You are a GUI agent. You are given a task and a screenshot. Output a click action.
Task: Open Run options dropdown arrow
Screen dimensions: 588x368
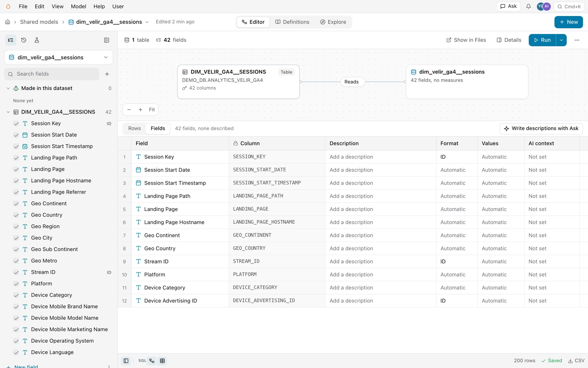pyautogui.click(x=561, y=40)
